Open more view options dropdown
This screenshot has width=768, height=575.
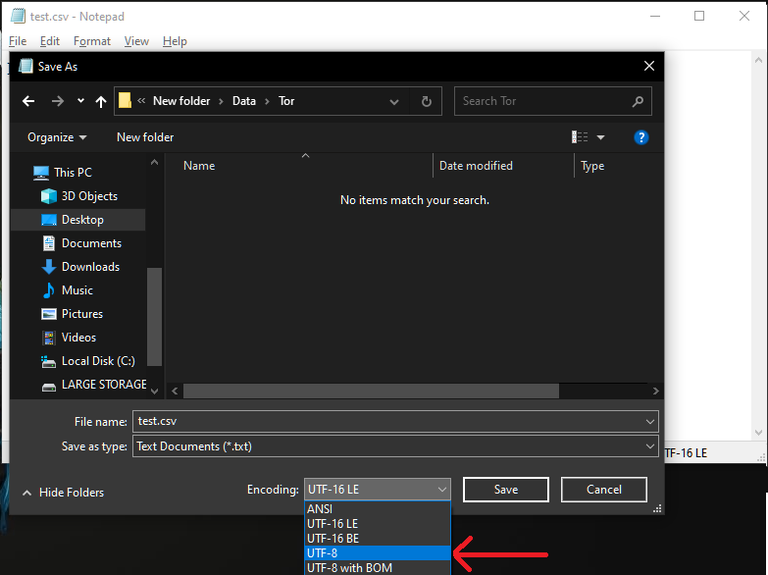click(x=600, y=138)
